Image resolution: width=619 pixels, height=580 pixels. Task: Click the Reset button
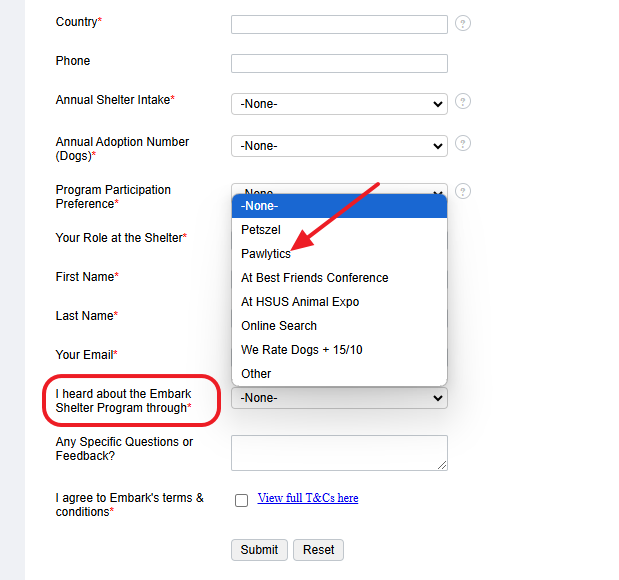[x=318, y=550]
